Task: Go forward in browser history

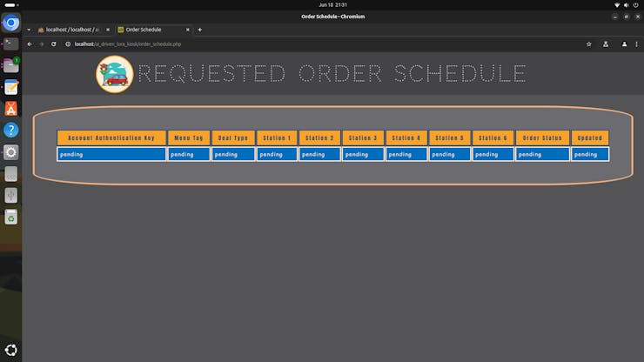Action: click(42, 44)
